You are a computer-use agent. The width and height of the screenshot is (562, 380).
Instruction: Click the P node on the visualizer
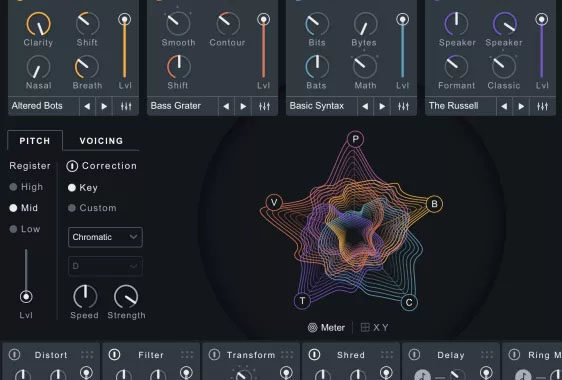[x=355, y=139]
